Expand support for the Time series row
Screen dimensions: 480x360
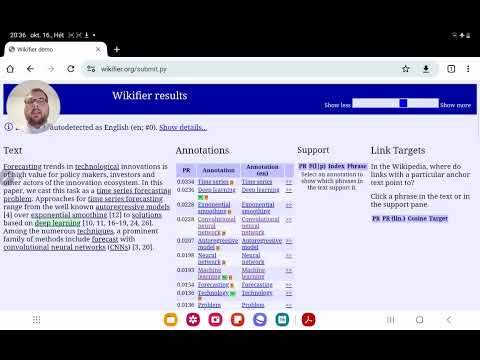tap(289, 182)
